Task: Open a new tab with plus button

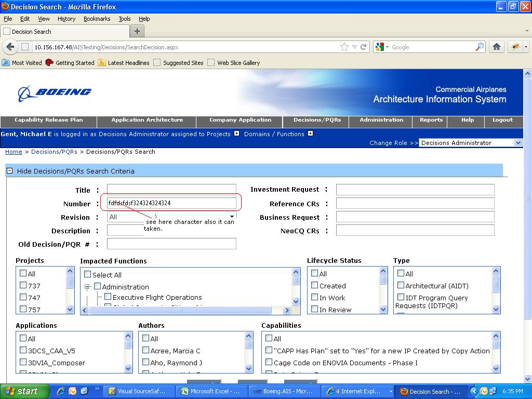Action: pos(137,31)
